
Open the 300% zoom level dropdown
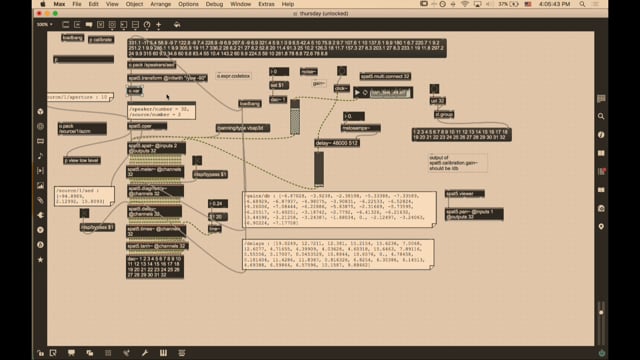tap(44, 25)
